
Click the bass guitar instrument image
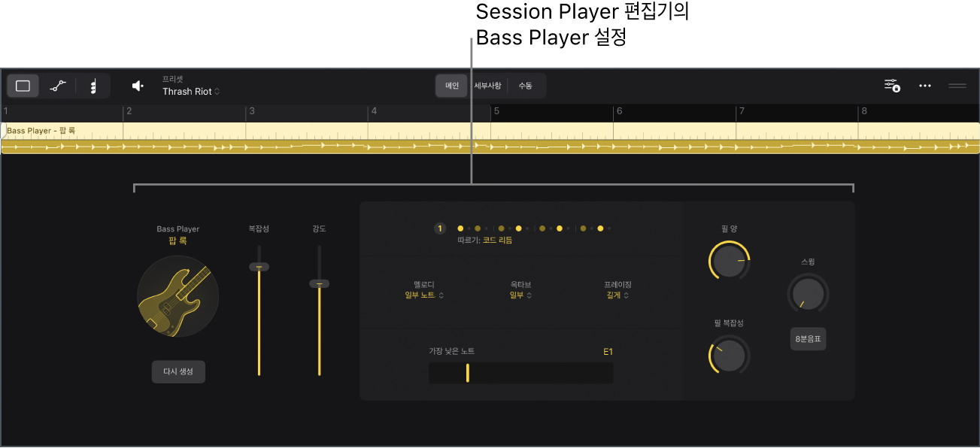click(178, 296)
